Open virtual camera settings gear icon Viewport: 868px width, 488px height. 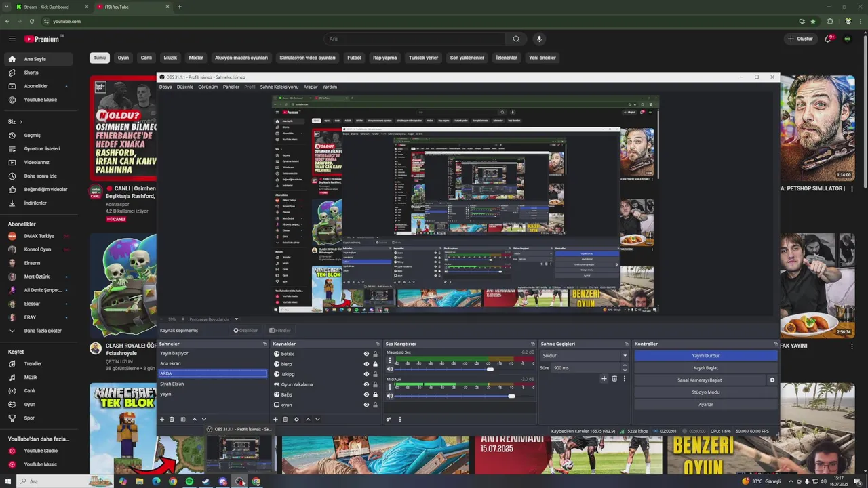click(x=772, y=380)
